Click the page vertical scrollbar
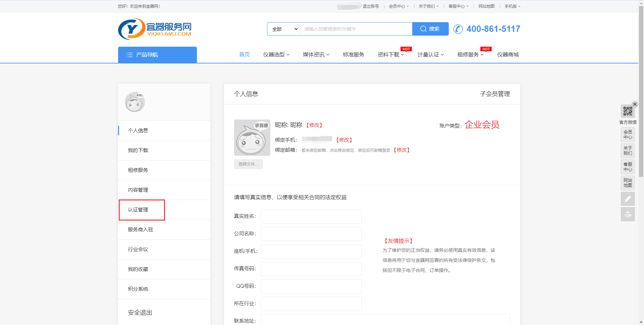 tap(641, 91)
